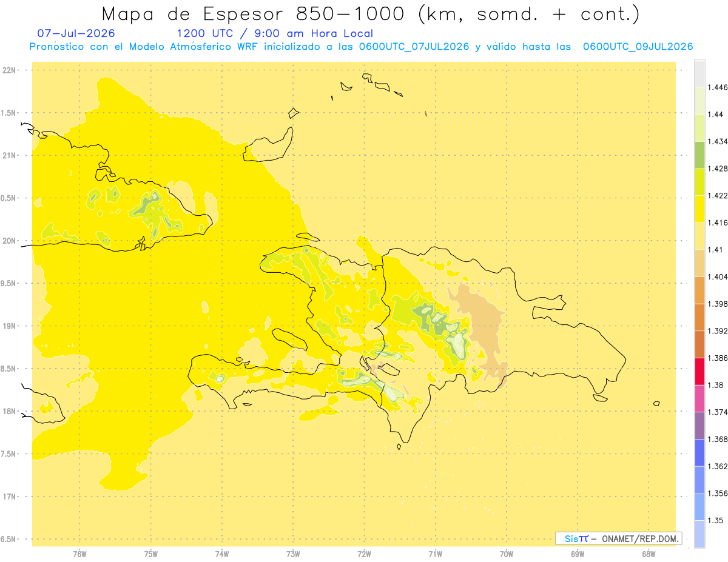The width and height of the screenshot is (728, 562).
Task: Click the tan legend swatch between 1.404 and 1.41
Action: pos(699,263)
